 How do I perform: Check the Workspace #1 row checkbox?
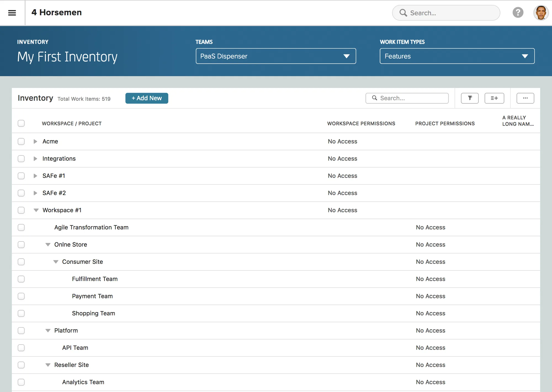[21, 210]
